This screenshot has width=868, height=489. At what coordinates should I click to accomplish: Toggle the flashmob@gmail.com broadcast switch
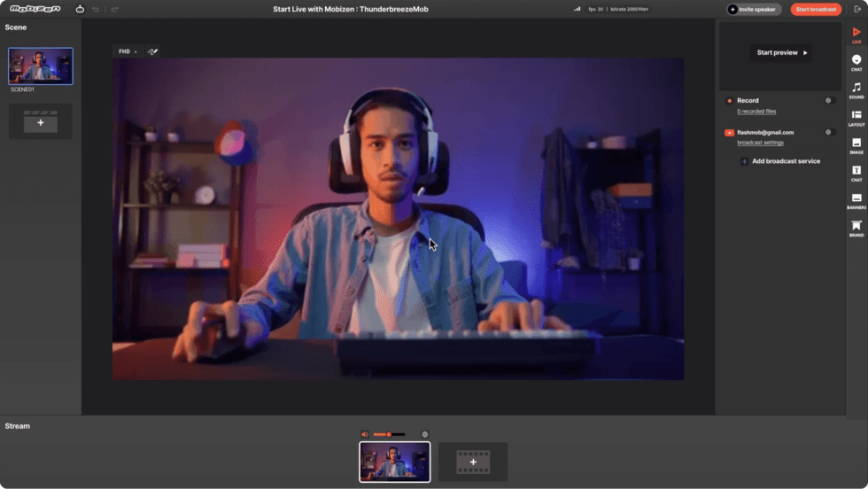pos(830,132)
